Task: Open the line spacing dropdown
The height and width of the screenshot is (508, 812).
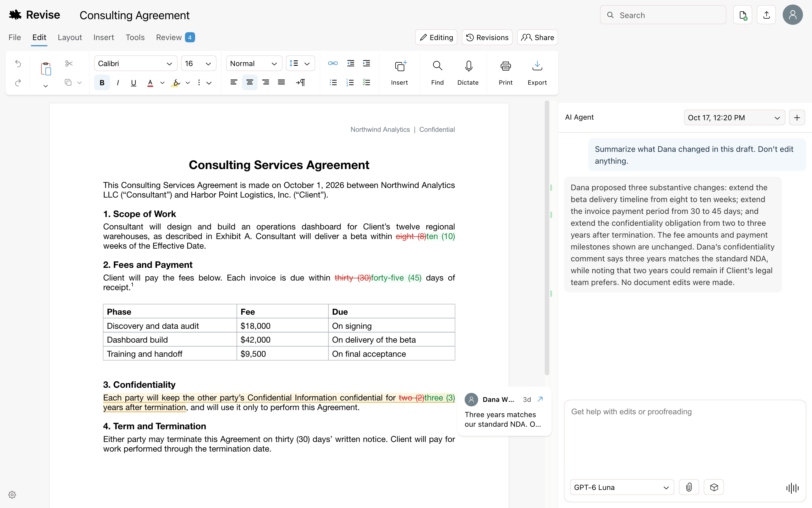Action: click(x=300, y=63)
